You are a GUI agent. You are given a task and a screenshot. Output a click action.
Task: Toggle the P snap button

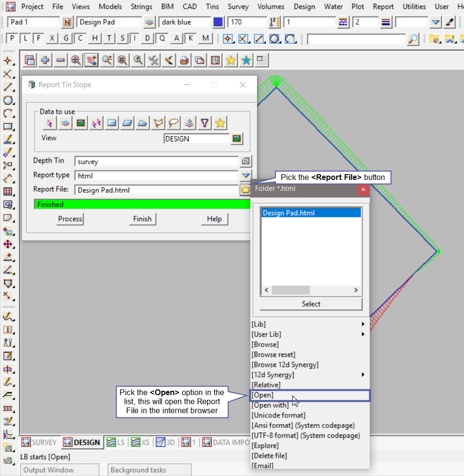coord(12,39)
